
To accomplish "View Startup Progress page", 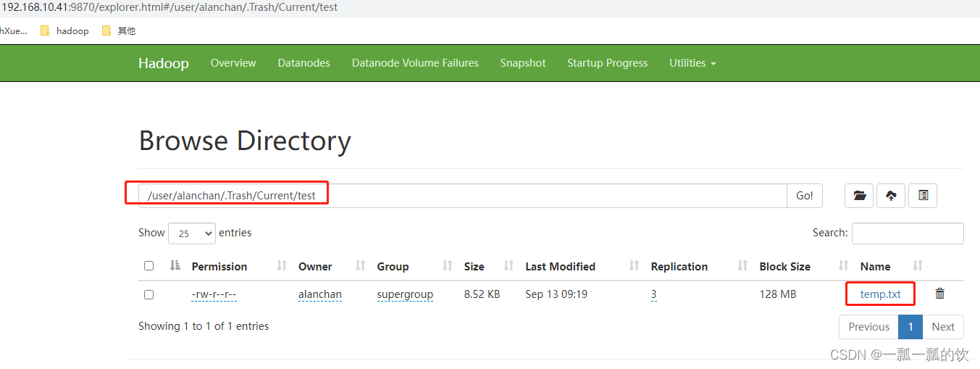I will tap(607, 63).
